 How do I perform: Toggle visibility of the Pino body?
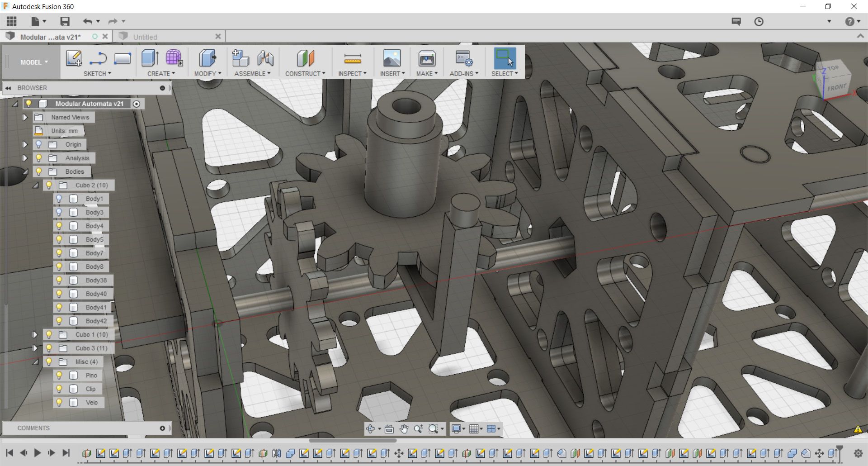coord(59,375)
